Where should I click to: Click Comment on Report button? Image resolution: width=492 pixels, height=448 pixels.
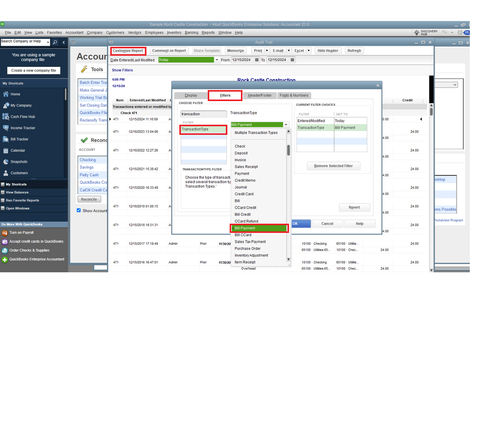pos(169,51)
